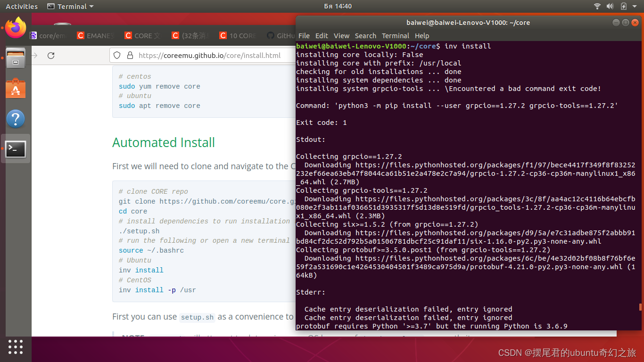This screenshot has width=644, height=362.
Task: Open the Activities overview
Action: [22, 7]
